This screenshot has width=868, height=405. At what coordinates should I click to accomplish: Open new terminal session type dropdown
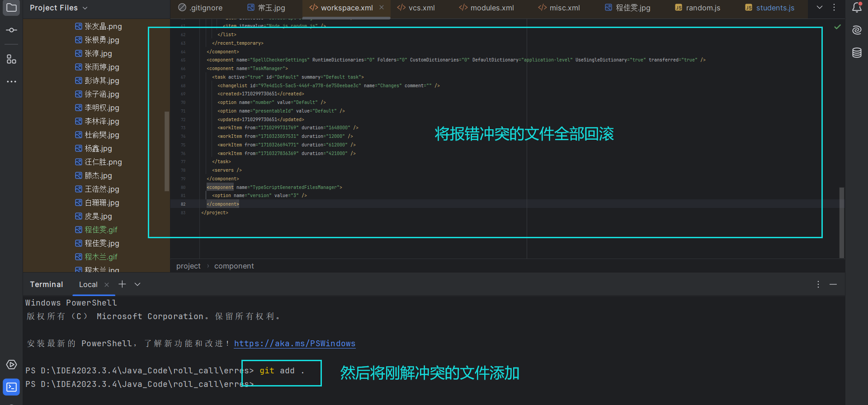137,284
